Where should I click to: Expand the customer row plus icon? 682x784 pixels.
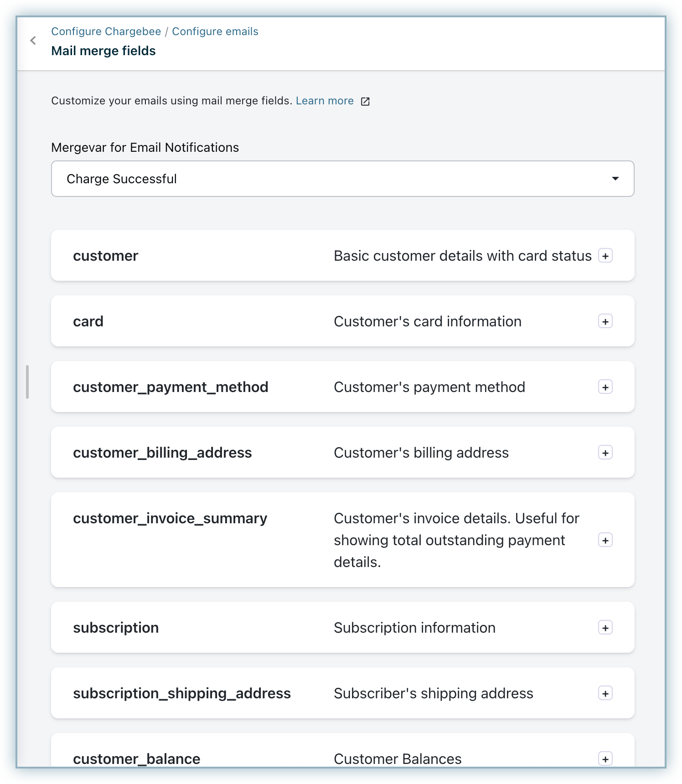pyautogui.click(x=605, y=256)
